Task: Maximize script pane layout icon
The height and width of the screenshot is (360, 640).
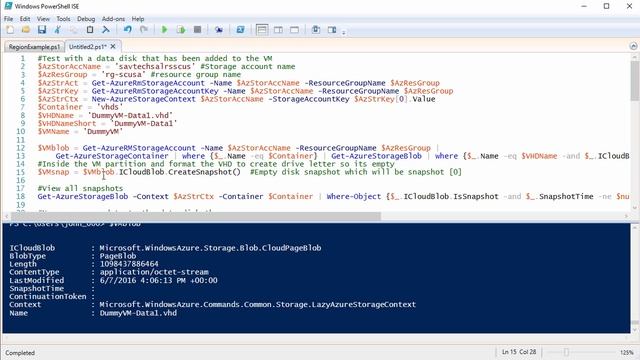Action: tap(294, 30)
